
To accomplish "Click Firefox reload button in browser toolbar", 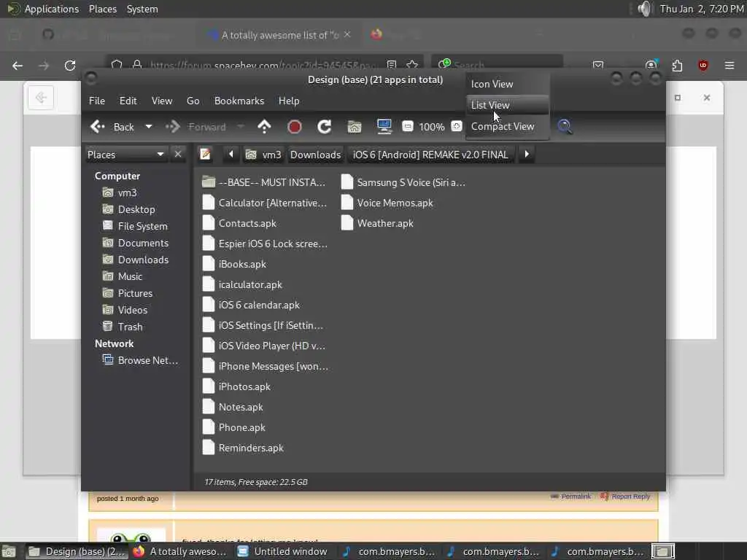I will click(70, 65).
